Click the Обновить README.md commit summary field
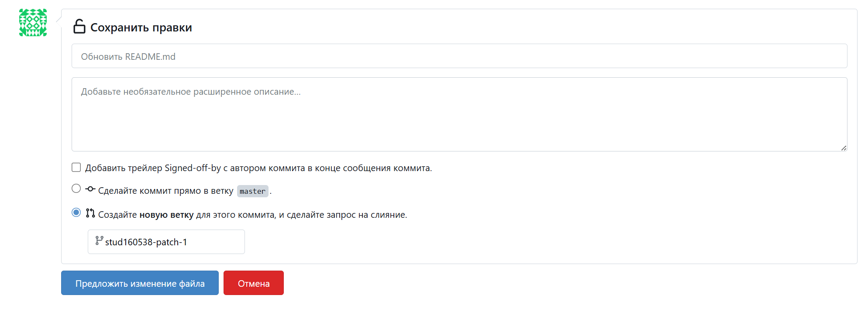 click(x=459, y=56)
